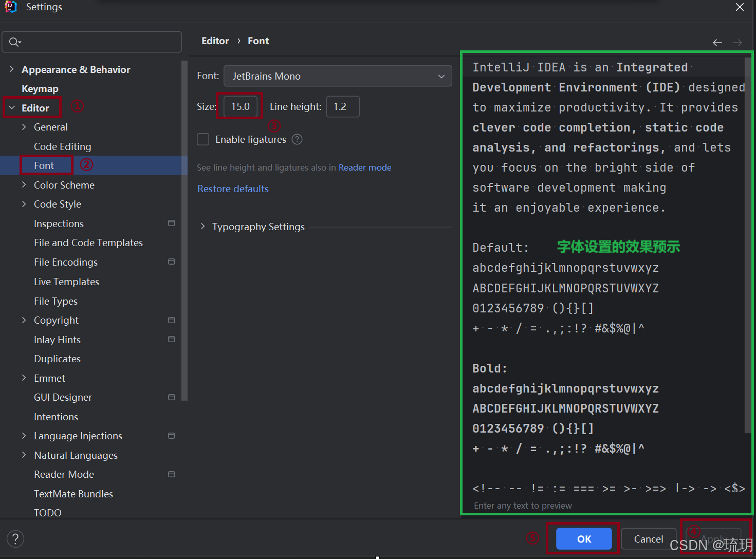This screenshot has width=756, height=559.
Task: Expand the Language Injections subsection
Action: point(24,436)
